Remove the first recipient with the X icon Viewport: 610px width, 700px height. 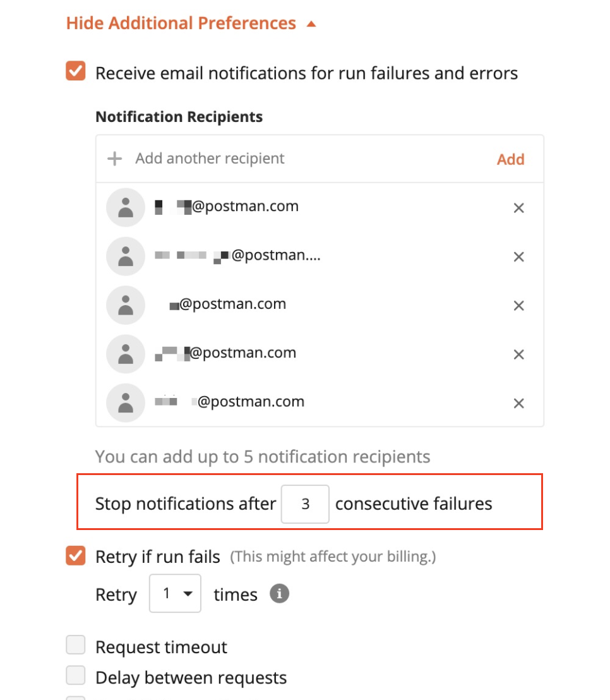coord(518,207)
